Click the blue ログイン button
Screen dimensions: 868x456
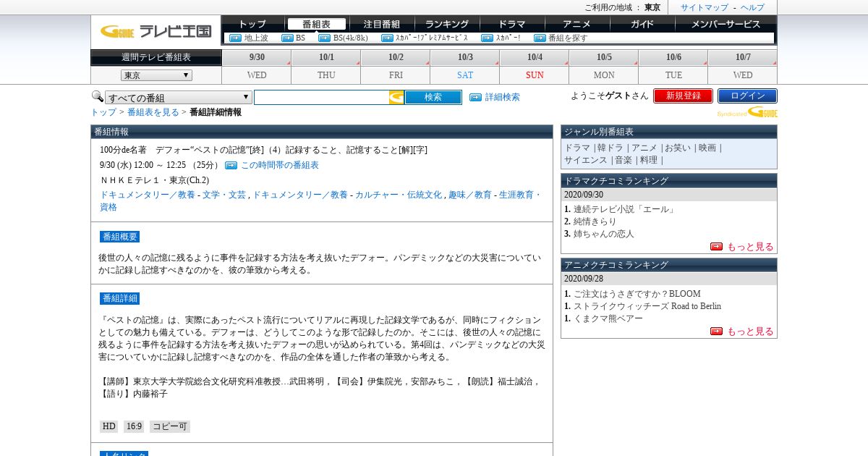click(747, 96)
